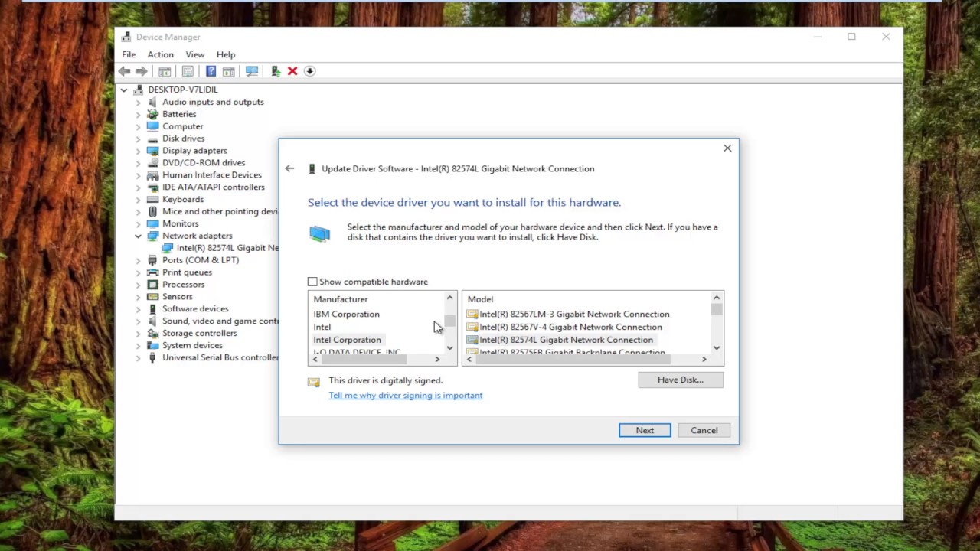Select Software devices tree item
The image size is (980, 551).
click(195, 309)
